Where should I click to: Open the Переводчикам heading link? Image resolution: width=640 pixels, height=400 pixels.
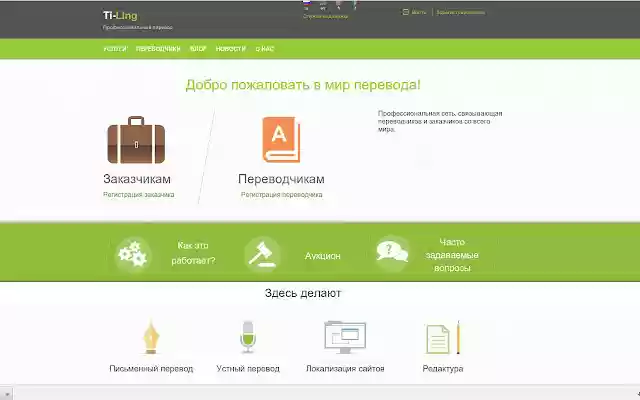[281, 179]
